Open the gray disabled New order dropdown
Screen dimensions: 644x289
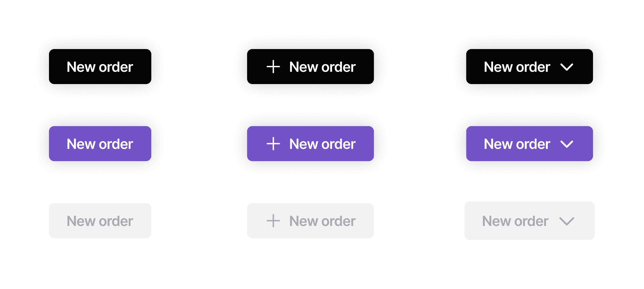pos(529,221)
